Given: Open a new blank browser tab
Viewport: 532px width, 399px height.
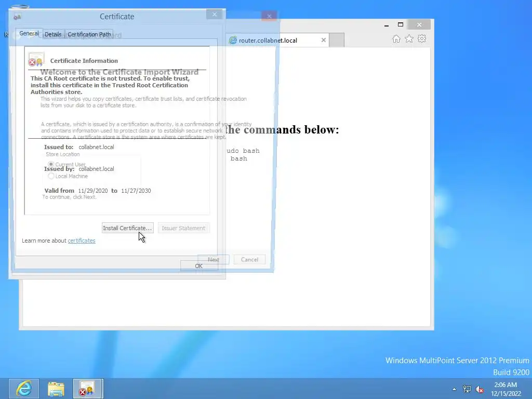Looking at the screenshot, I should (337, 40).
